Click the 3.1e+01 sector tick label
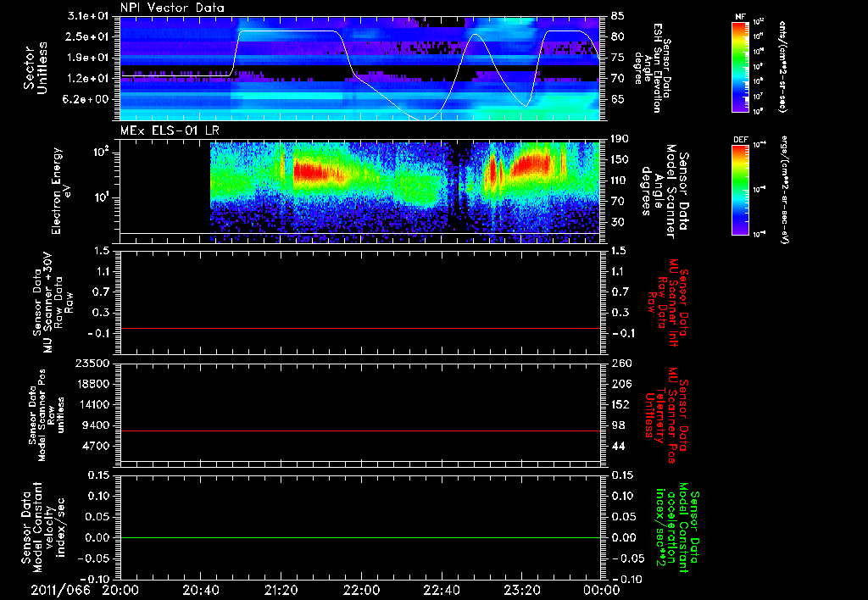Screen dimensions: 868x600 click(89, 16)
